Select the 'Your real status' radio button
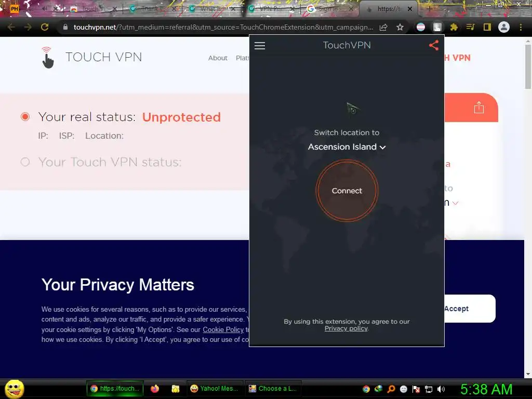532x399 pixels. [x=25, y=117]
